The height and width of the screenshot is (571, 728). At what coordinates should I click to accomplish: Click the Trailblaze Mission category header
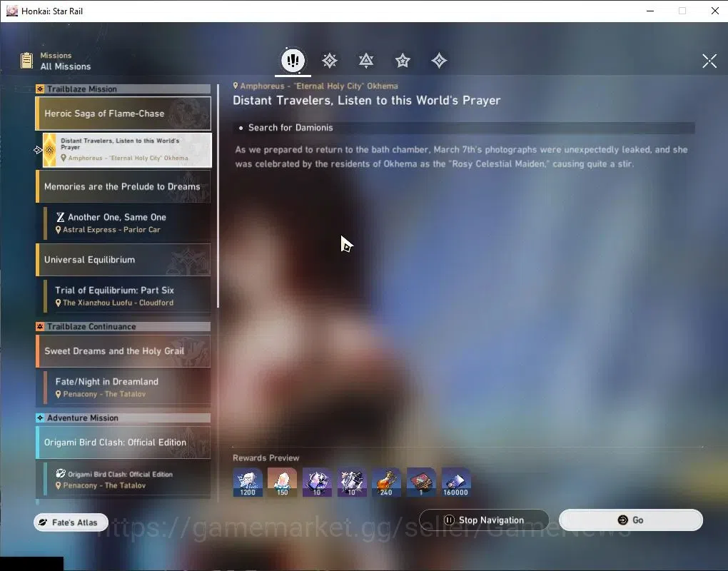pyautogui.click(x=123, y=89)
